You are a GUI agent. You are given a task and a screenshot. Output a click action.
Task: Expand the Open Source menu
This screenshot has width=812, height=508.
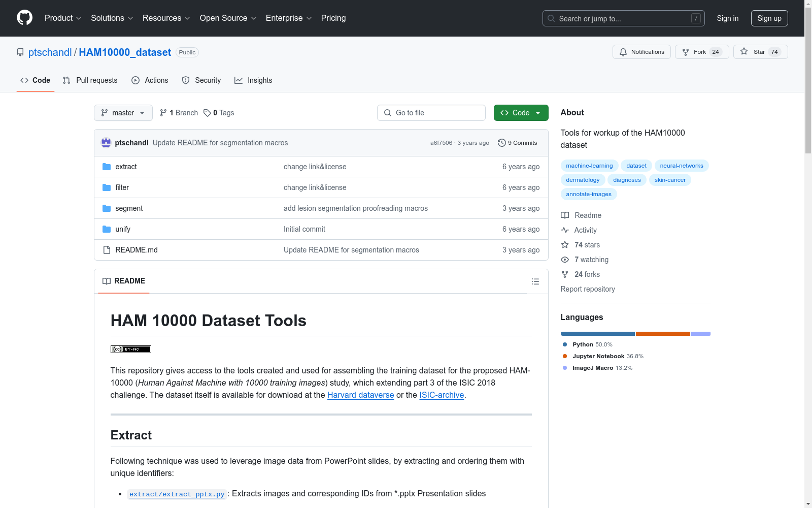pos(228,18)
